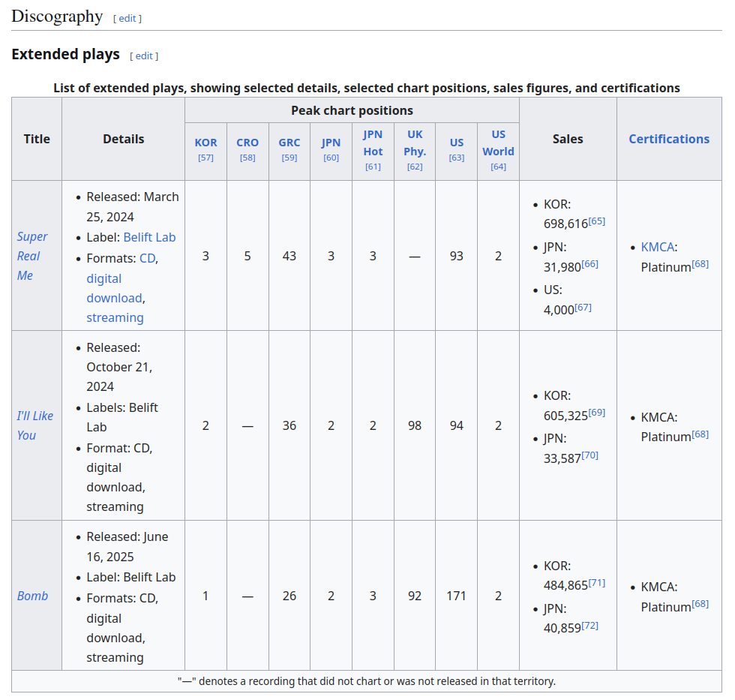Open the JPN chart column link

coord(331,143)
